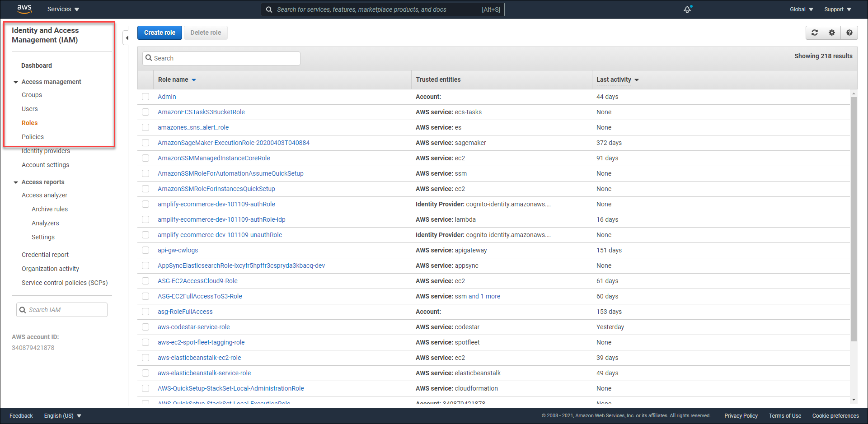Open AmazonSageMaker-ExecutionRole-20200403T040884

coord(234,143)
